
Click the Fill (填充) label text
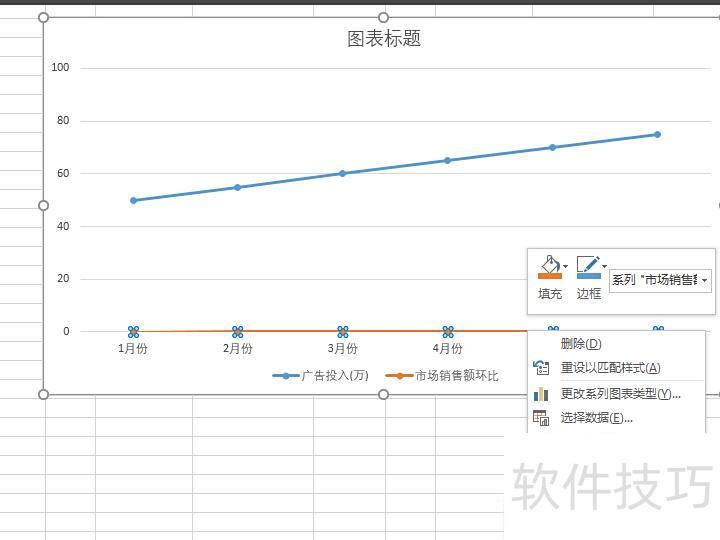pos(550,294)
